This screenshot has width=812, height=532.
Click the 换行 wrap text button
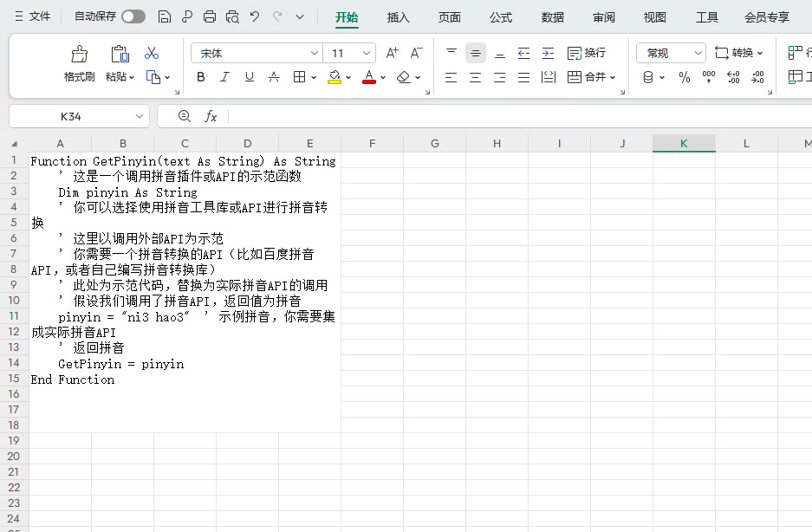pyautogui.click(x=586, y=53)
